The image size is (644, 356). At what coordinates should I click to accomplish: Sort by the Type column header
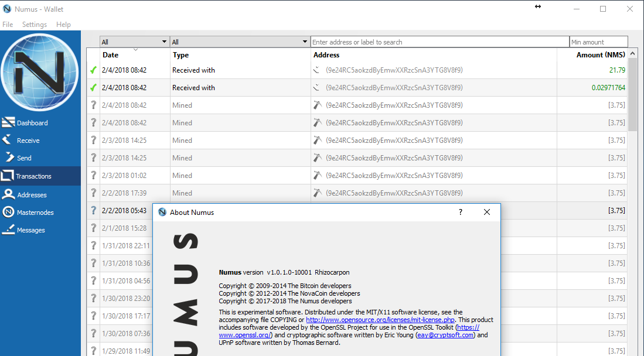pyautogui.click(x=240, y=55)
